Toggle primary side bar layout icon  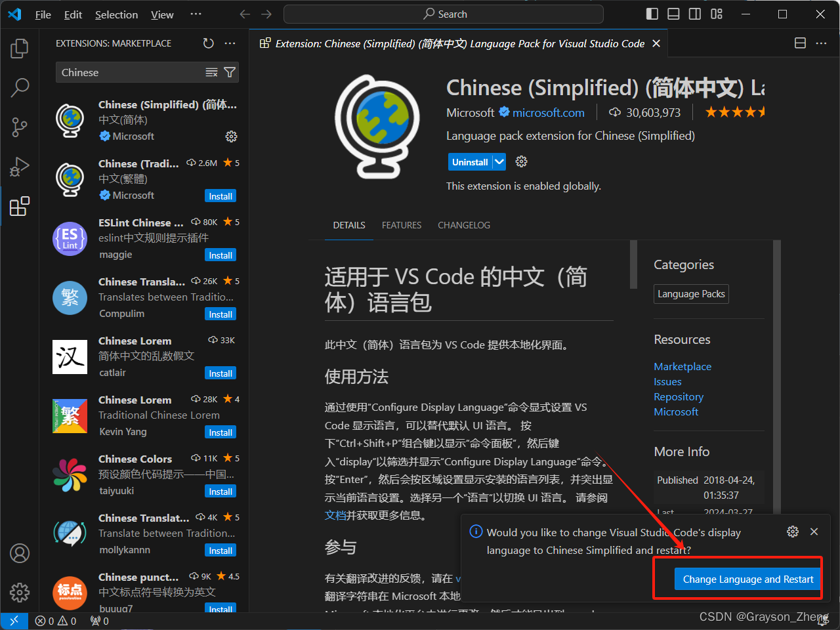tap(652, 14)
